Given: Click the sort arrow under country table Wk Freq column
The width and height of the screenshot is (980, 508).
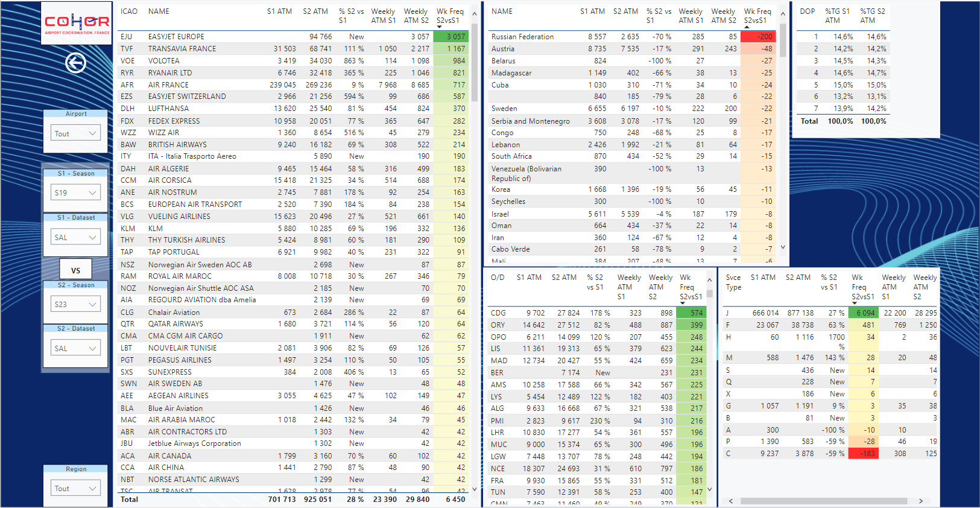Looking at the screenshot, I should [x=746, y=27].
